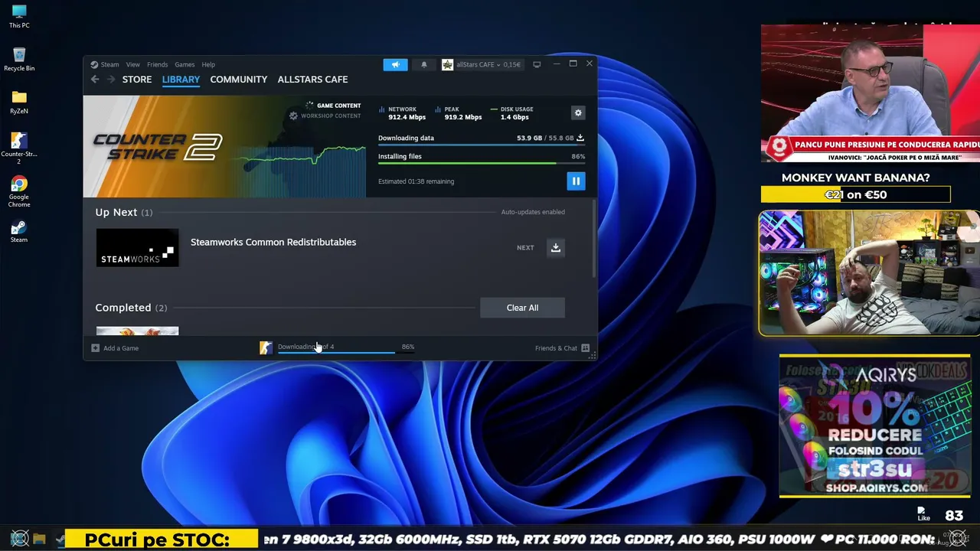980x551 pixels.
Task: Open the Steam notifications bell
Action: (x=424, y=64)
